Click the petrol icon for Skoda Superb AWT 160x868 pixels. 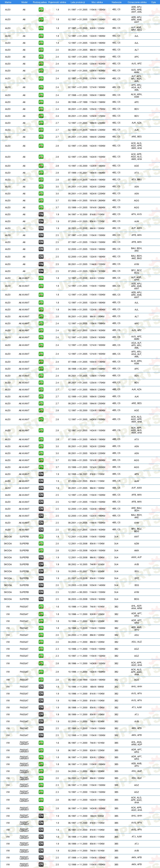coord(41,537)
